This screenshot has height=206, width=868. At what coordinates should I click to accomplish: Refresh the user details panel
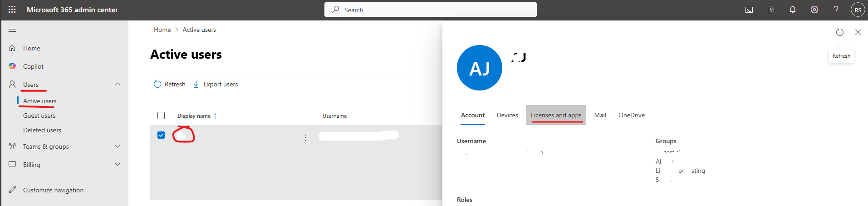[x=840, y=32]
